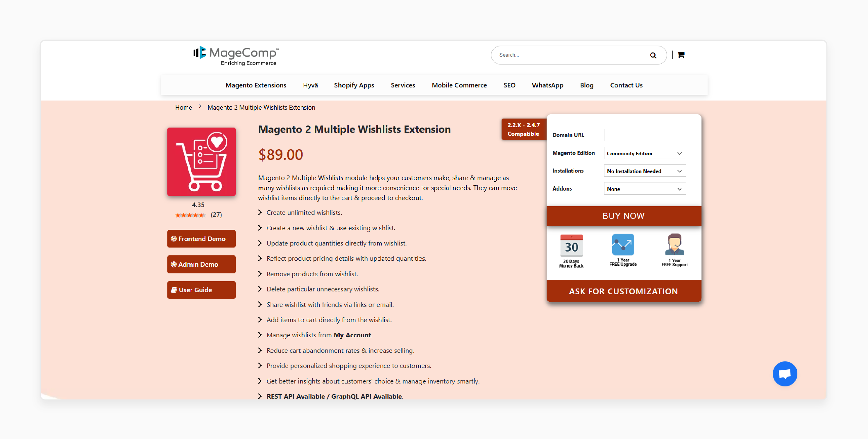Click the BUY NOW button
The height and width of the screenshot is (439, 868).
click(623, 216)
